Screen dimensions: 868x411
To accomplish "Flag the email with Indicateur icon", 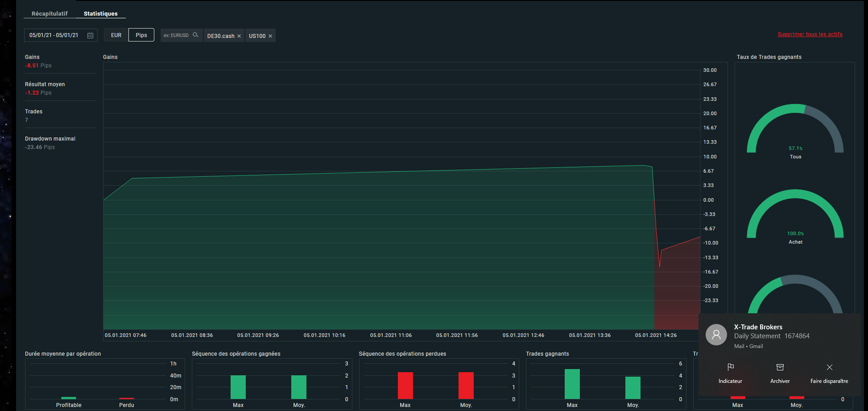I will (x=730, y=367).
